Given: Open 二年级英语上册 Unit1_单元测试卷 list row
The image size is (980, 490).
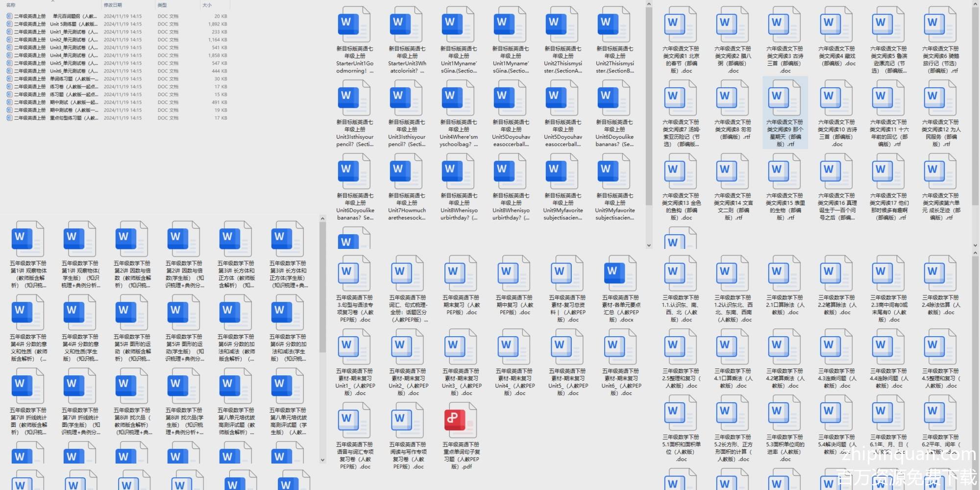Looking at the screenshot, I should 117,32.
